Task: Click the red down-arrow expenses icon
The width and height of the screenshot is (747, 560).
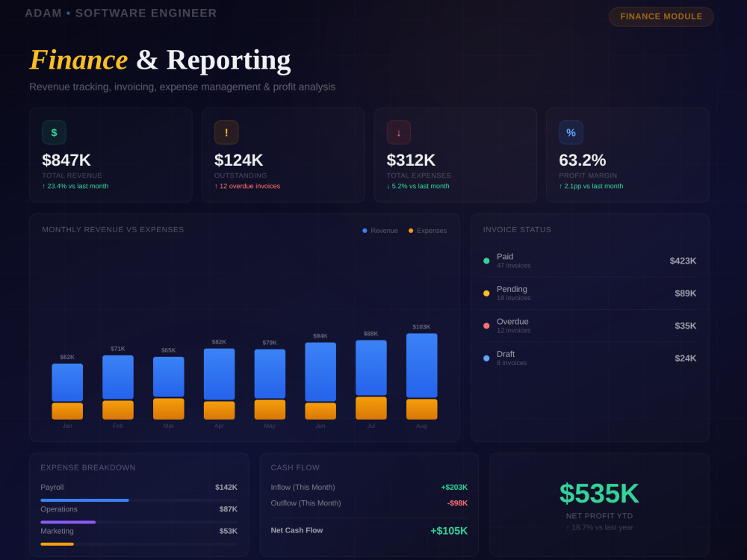Action: (399, 132)
